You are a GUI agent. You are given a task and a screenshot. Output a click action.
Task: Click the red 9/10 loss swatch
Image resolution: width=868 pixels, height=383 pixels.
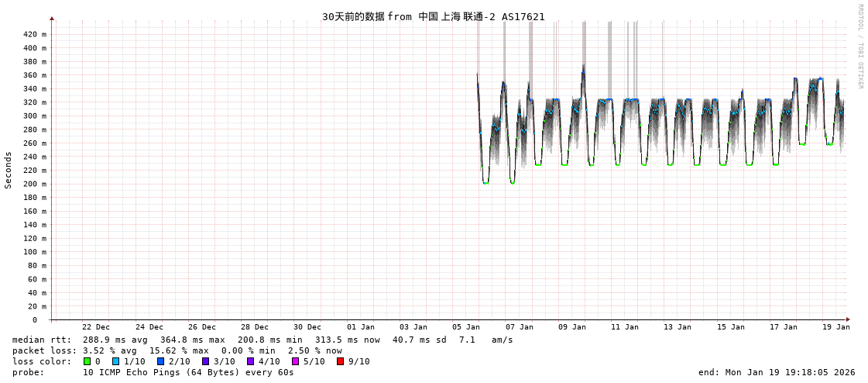tap(341, 361)
